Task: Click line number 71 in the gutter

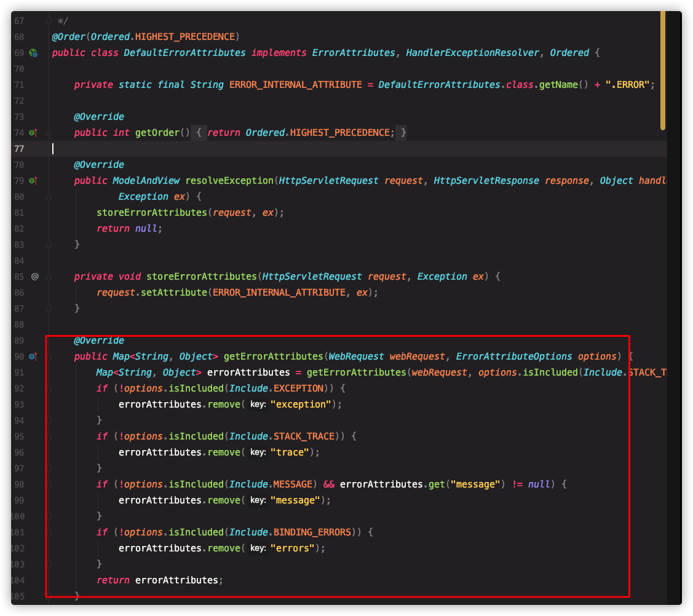Action: tap(19, 85)
